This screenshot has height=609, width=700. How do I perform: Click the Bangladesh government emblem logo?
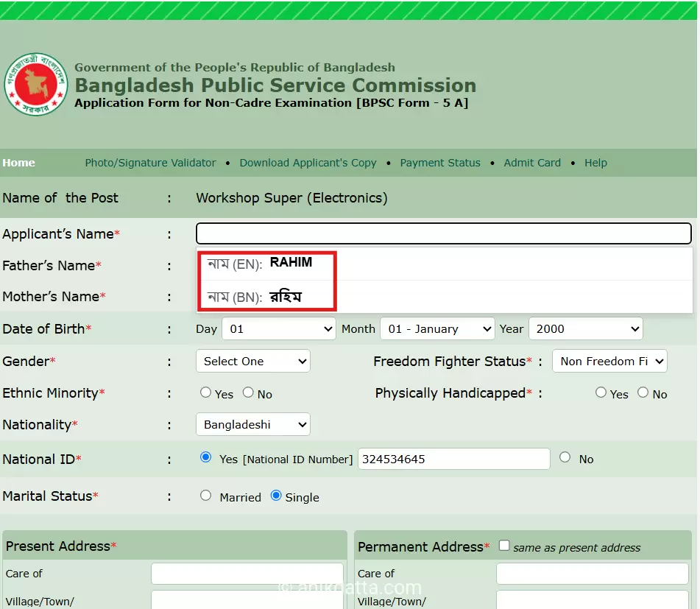(36, 85)
